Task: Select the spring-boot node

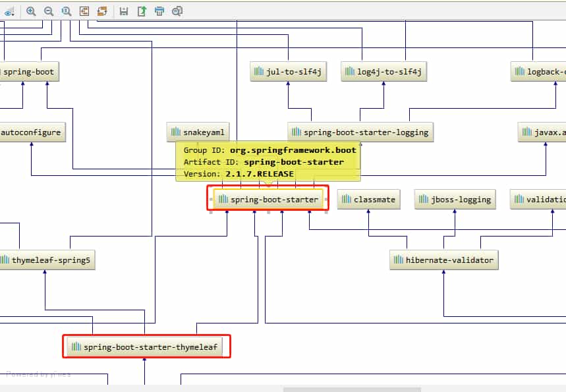Action: 29,71
